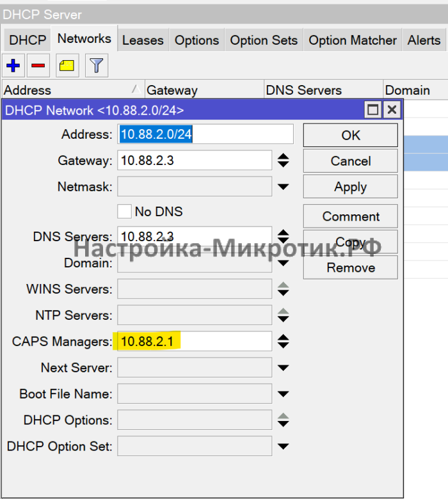
Task: Click the Gateway input field
Action: [195, 161]
